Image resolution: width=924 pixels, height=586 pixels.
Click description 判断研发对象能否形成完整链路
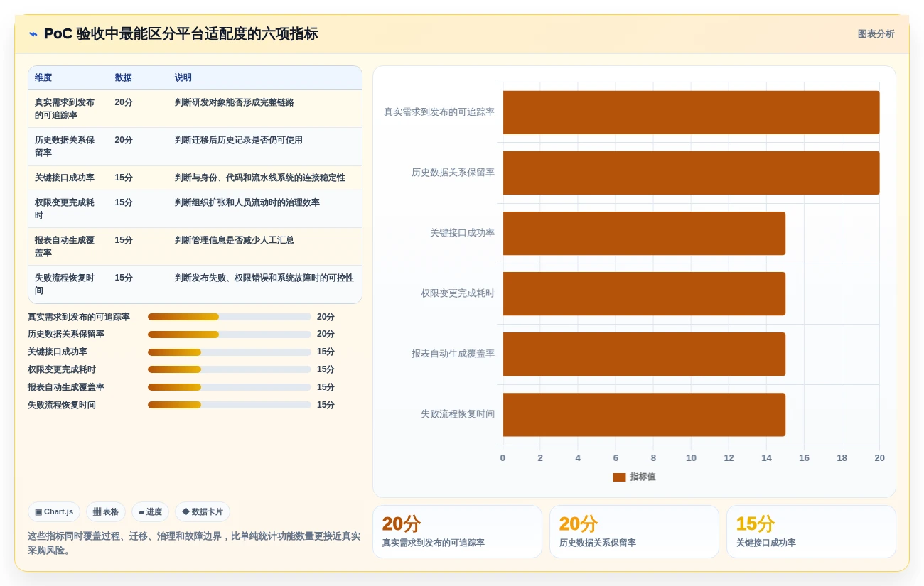pyautogui.click(x=235, y=102)
